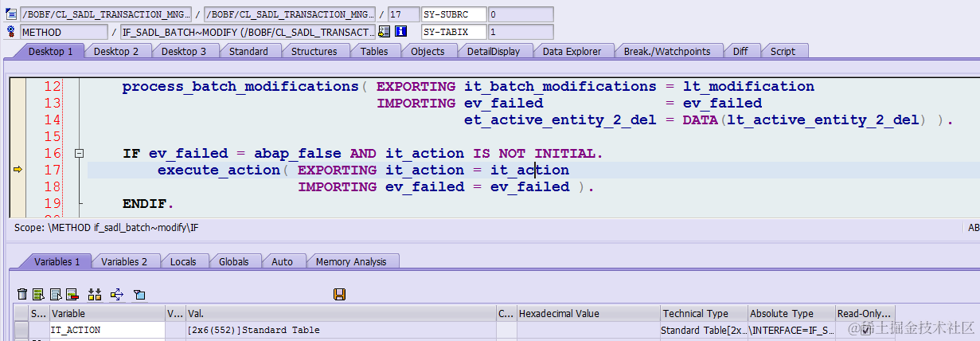Click lt_active_entity_2_del variable in line 14

823,120
